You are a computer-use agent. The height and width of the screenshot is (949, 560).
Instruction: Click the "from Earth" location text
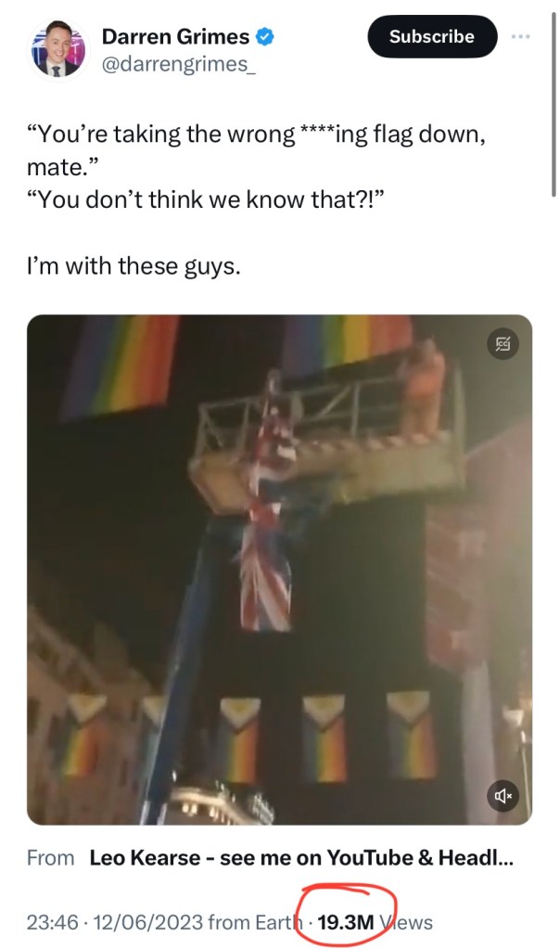click(x=255, y=922)
